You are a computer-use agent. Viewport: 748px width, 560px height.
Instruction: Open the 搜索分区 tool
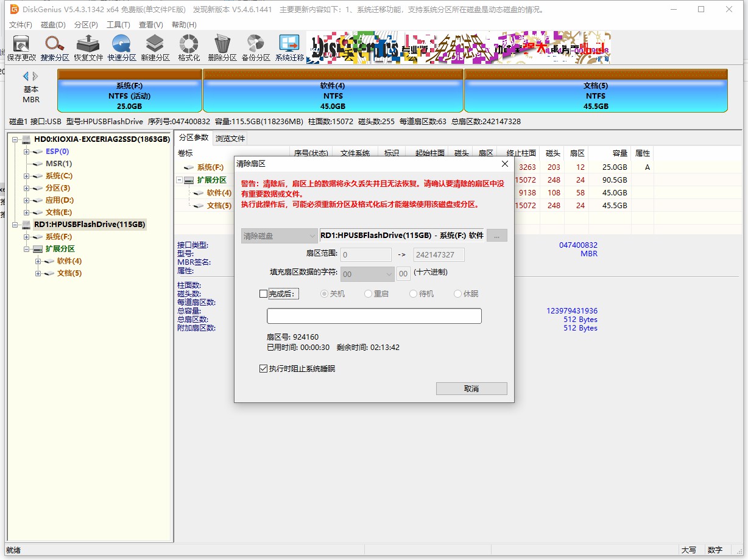pyautogui.click(x=55, y=48)
